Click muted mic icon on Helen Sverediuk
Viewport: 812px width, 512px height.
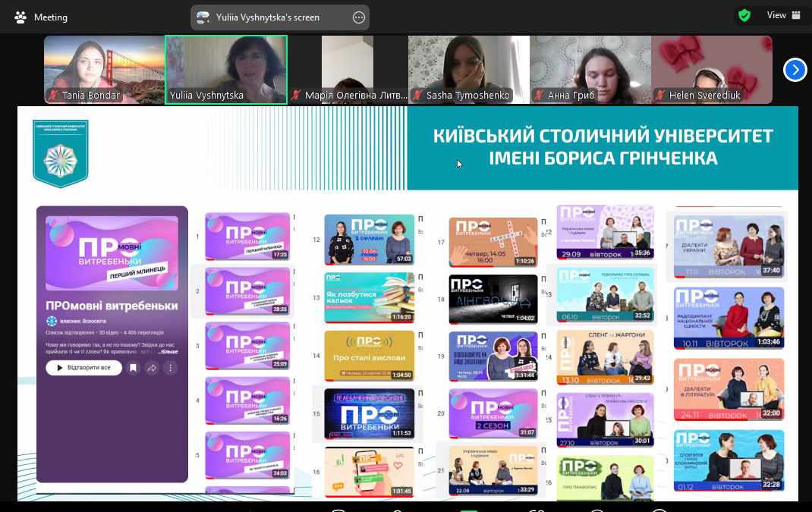coord(660,96)
